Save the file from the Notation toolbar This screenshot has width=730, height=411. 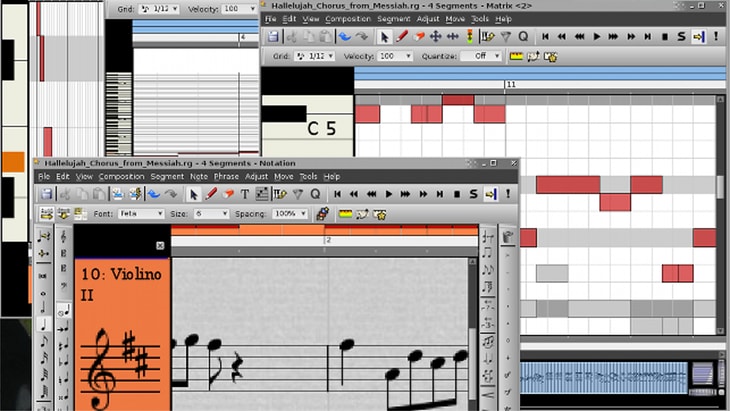pos(46,194)
